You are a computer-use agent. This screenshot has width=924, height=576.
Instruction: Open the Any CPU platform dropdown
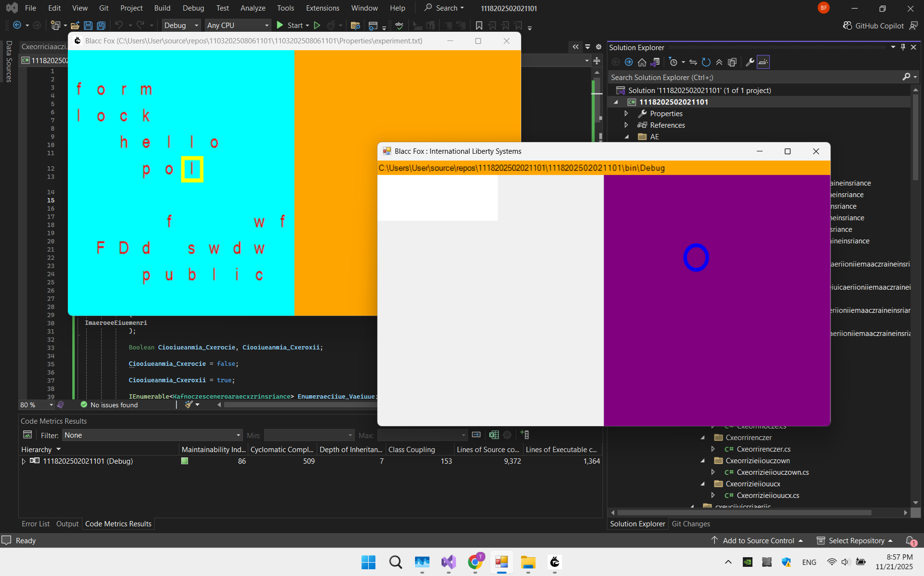pos(238,25)
